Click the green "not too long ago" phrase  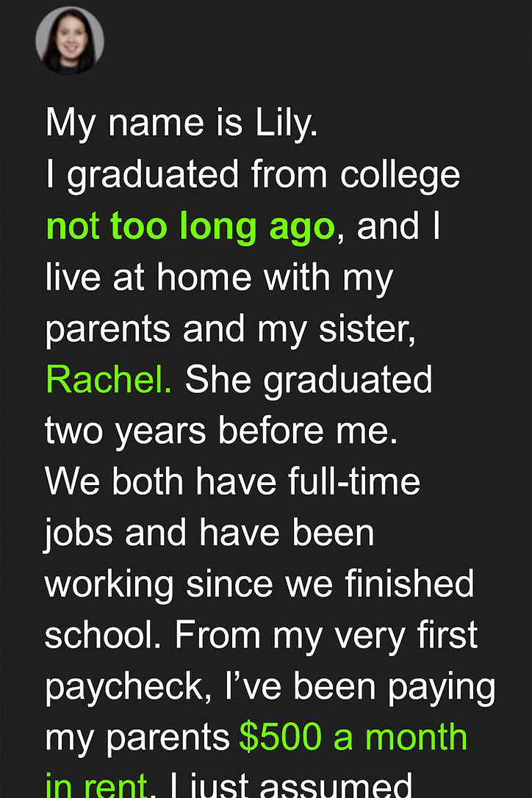(190, 227)
